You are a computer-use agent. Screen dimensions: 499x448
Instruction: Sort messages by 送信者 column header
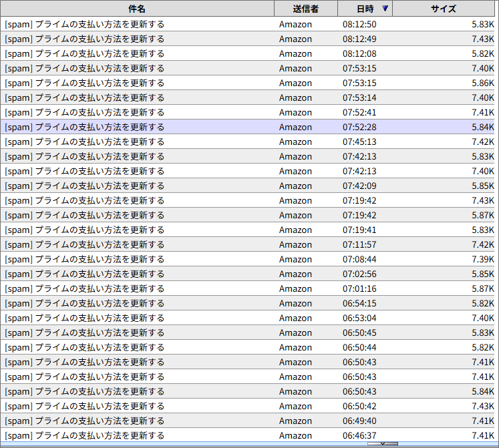coord(306,9)
